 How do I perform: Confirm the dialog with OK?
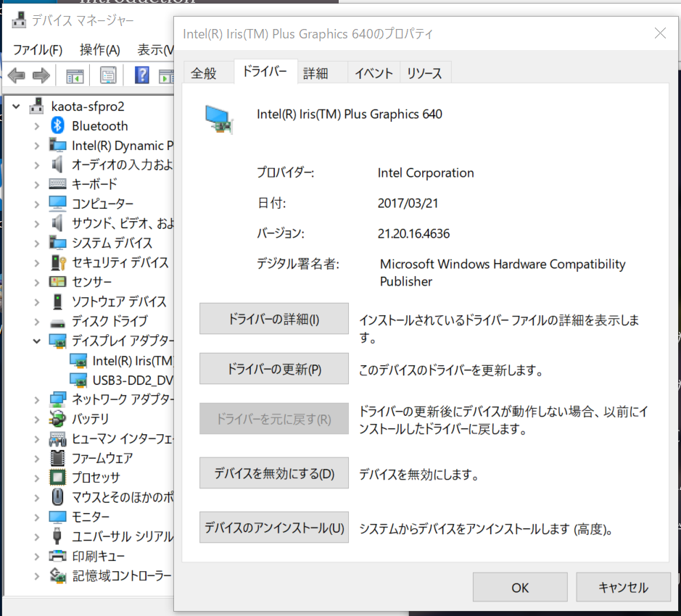coord(520,587)
